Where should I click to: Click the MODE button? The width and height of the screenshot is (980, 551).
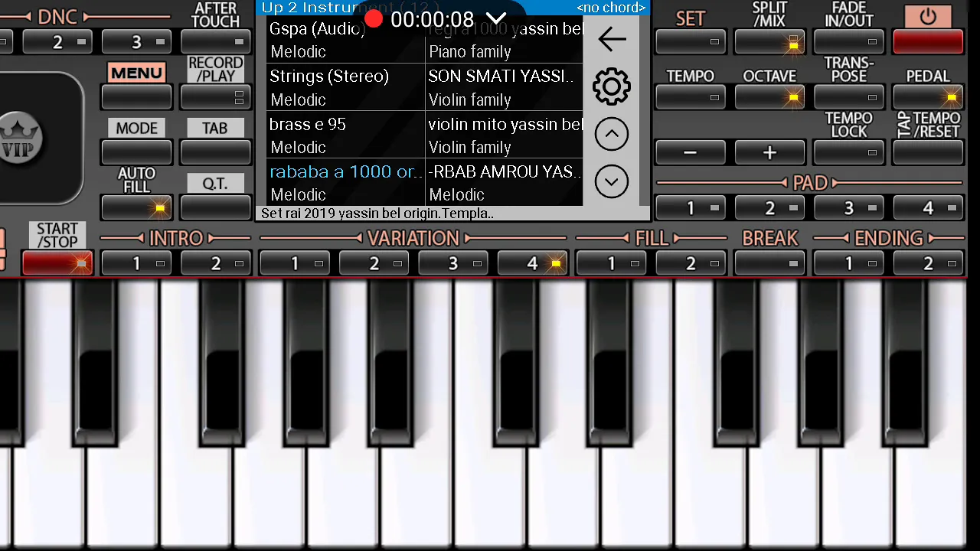point(137,152)
